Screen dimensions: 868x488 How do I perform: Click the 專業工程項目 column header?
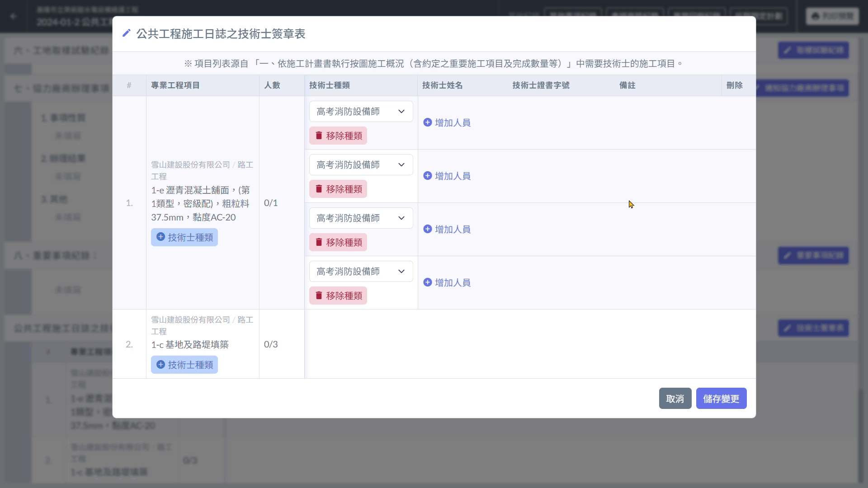175,85
